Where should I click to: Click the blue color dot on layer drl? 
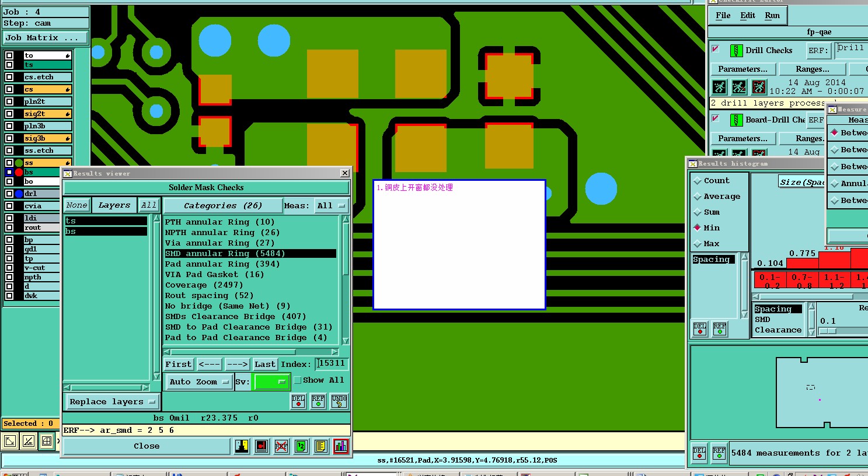(19, 194)
